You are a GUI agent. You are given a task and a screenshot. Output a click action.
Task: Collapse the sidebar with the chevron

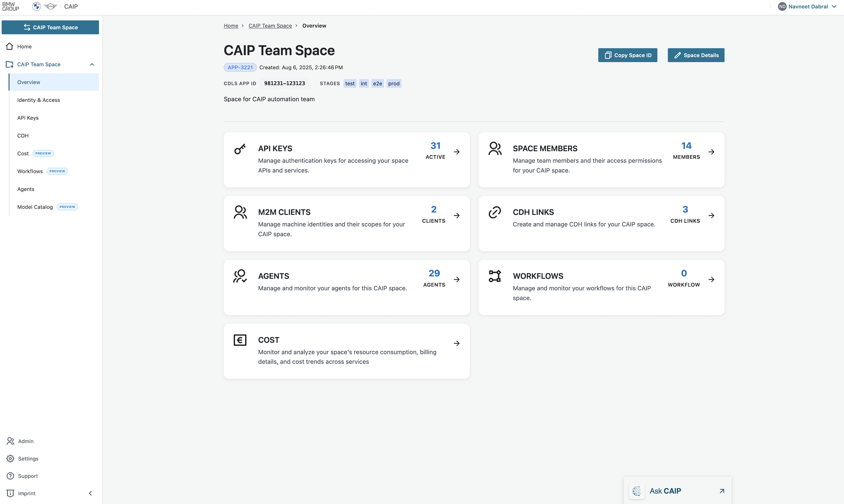click(90, 493)
